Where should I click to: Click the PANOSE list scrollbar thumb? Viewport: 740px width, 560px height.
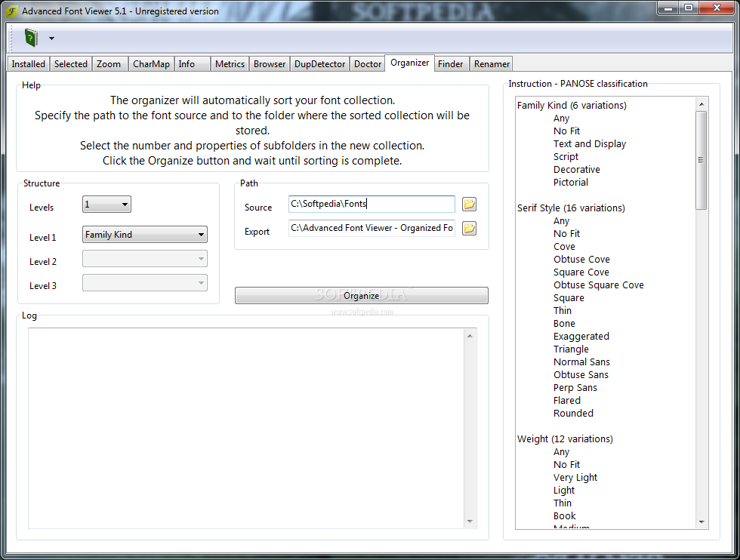[x=701, y=161]
